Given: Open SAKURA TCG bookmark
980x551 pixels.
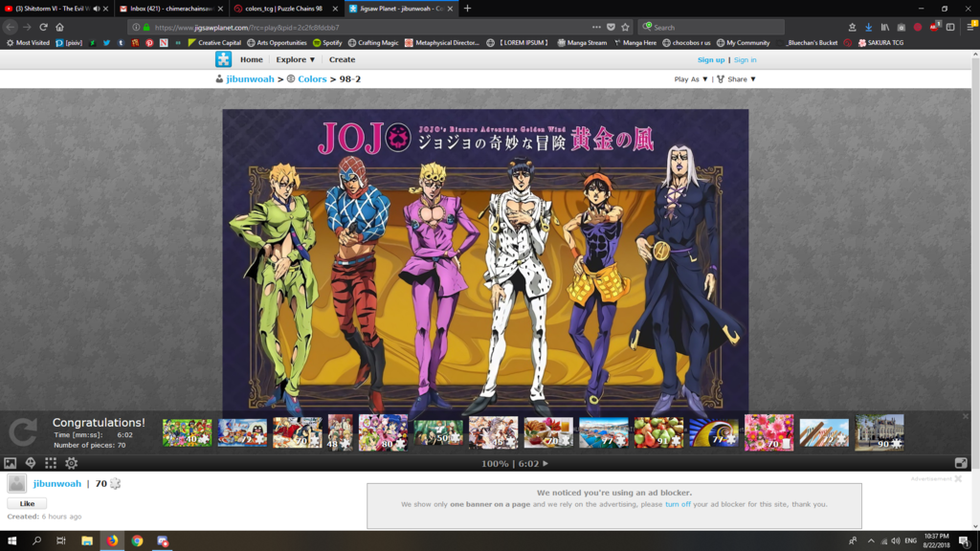Looking at the screenshot, I should 880,42.
